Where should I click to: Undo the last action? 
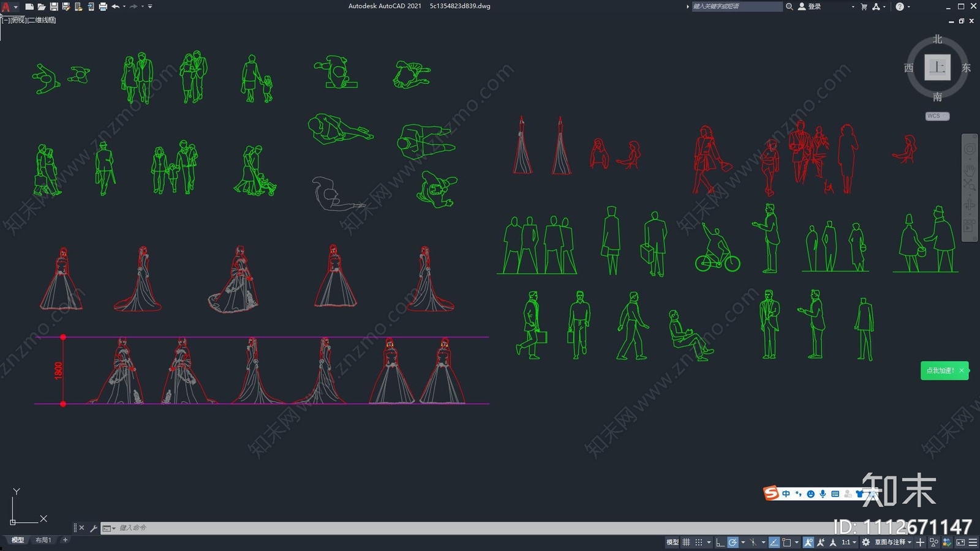[115, 7]
